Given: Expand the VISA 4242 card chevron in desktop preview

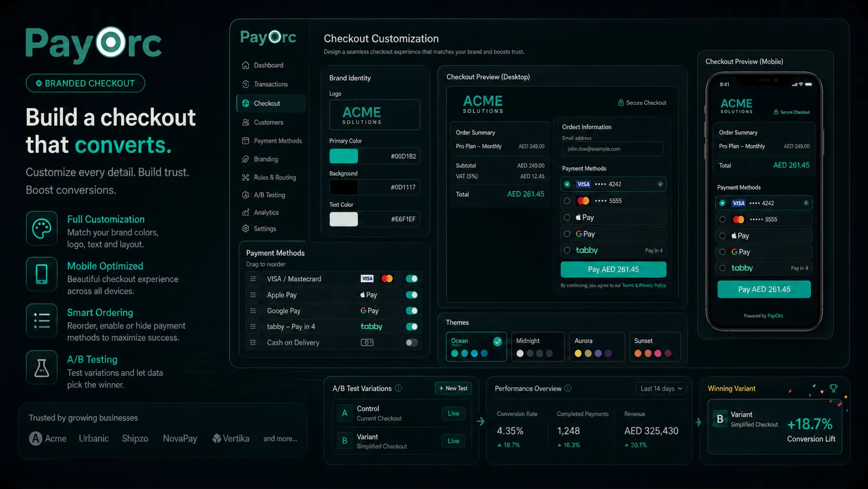Looking at the screenshot, I should coord(660,184).
